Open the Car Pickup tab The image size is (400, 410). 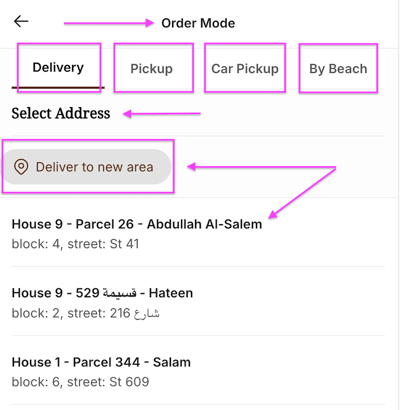point(245,69)
